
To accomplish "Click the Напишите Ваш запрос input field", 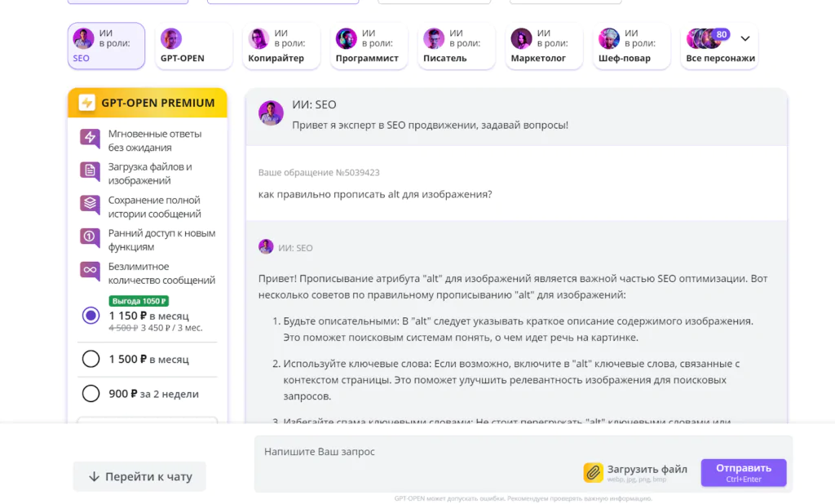I will click(415, 452).
